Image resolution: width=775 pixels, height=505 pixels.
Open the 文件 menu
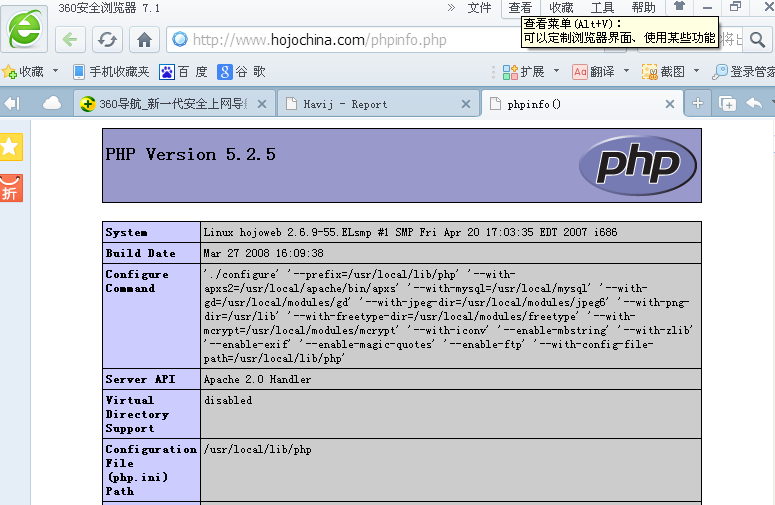pos(479,8)
